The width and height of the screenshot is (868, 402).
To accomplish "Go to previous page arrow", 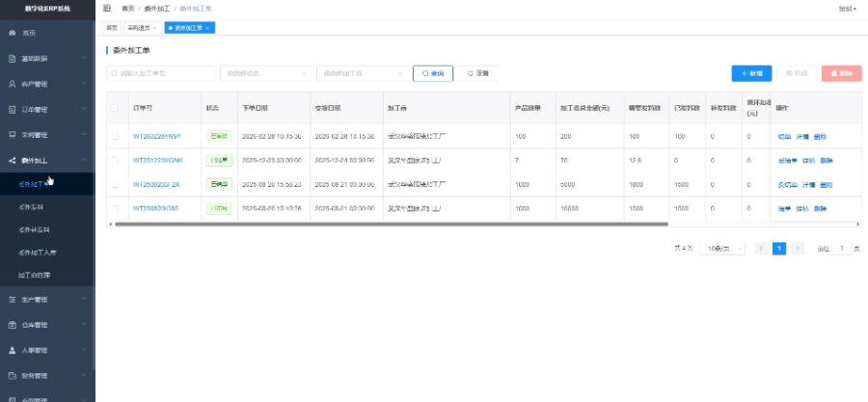I will click(761, 249).
